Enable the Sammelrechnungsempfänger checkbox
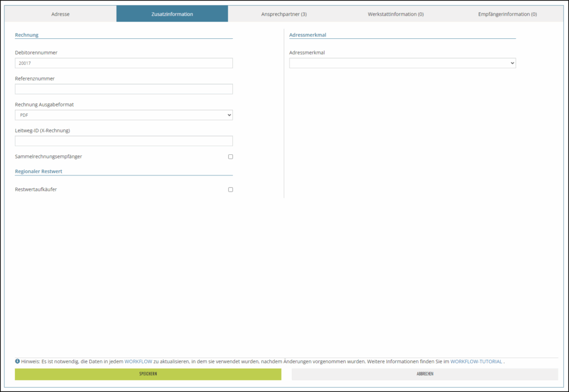 (231, 157)
